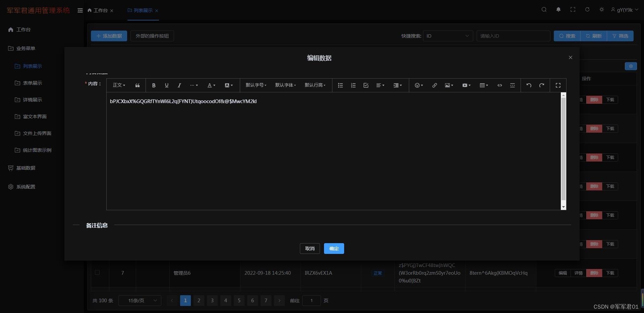
Task: Toggle browser fullscreen icon in header
Action: (x=573, y=10)
